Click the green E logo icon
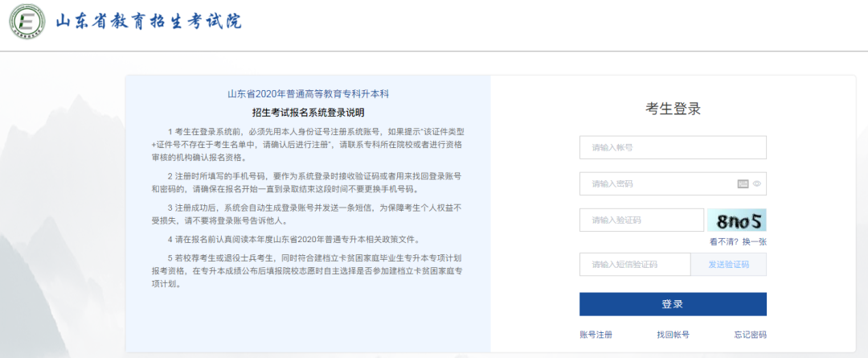 (27, 23)
